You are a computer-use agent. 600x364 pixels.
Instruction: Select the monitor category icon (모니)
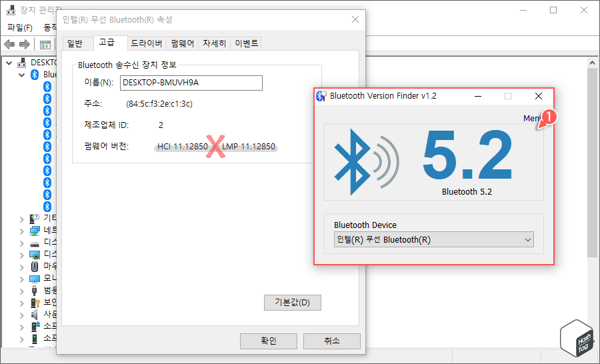[x=35, y=279]
